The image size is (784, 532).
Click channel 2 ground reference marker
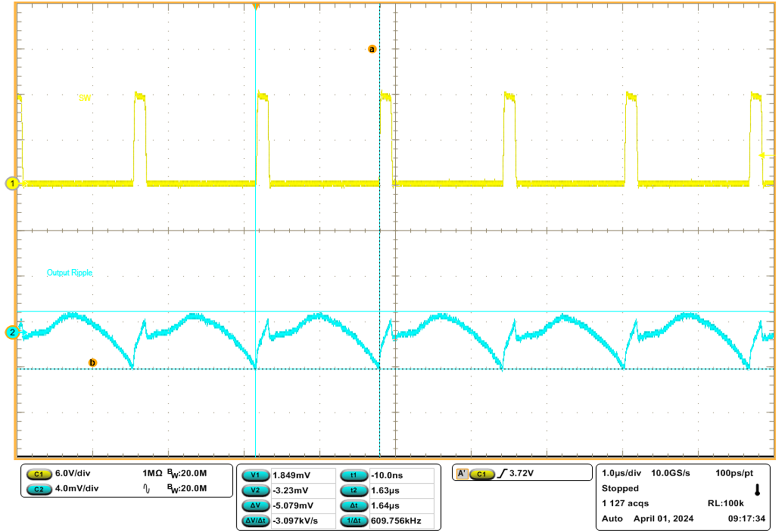coord(12,332)
